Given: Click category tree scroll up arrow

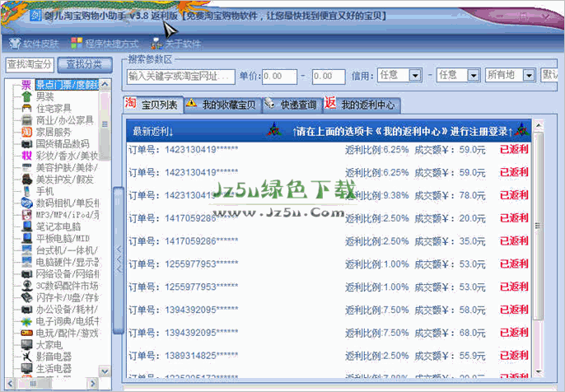Looking at the screenshot, I should point(105,85).
